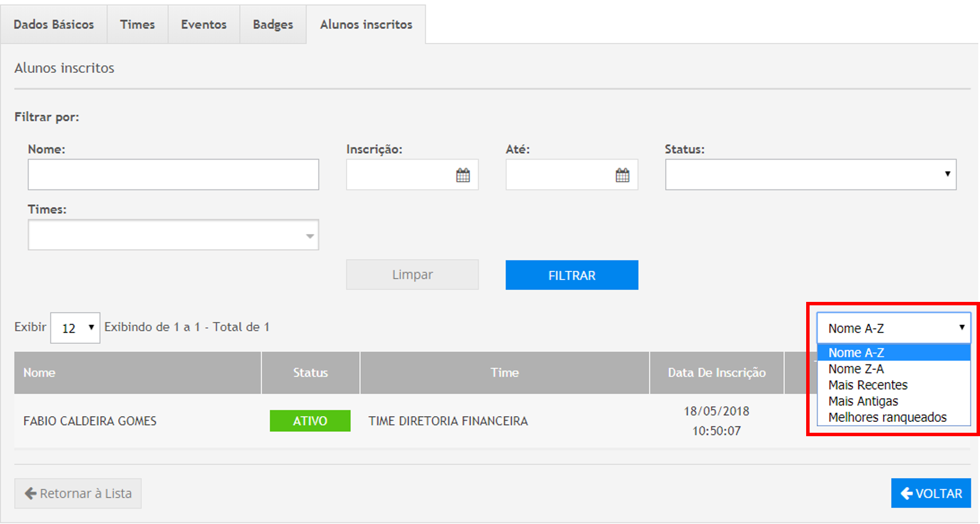Click the Alunos inscritos tab
This screenshot has width=980, height=524.
366,25
